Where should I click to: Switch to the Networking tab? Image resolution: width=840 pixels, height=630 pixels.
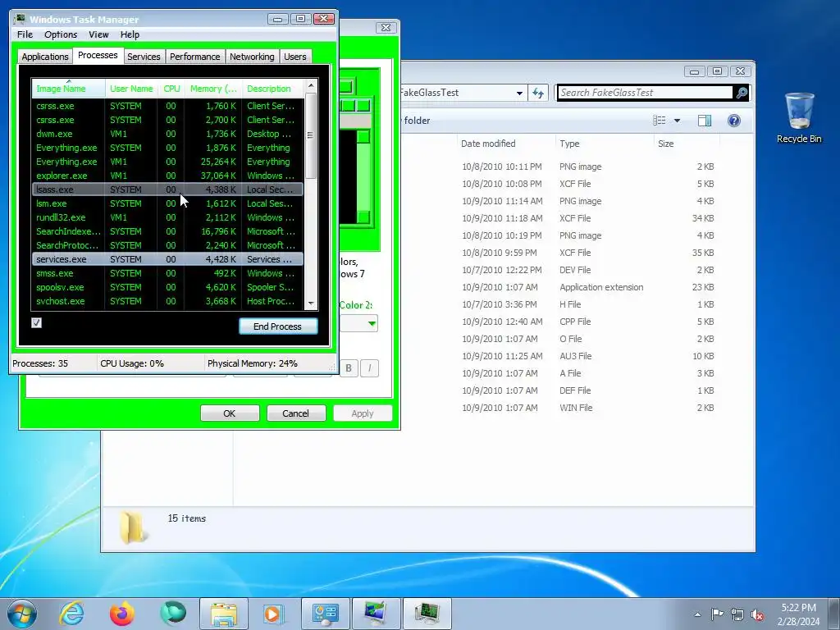click(x=252, y=57)
